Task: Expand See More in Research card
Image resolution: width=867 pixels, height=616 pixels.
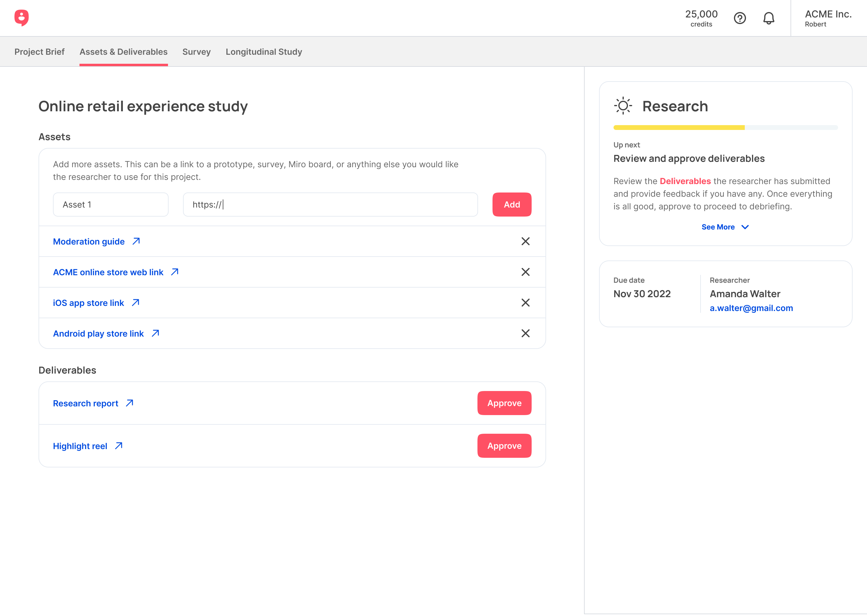Action: click(725, 227)
